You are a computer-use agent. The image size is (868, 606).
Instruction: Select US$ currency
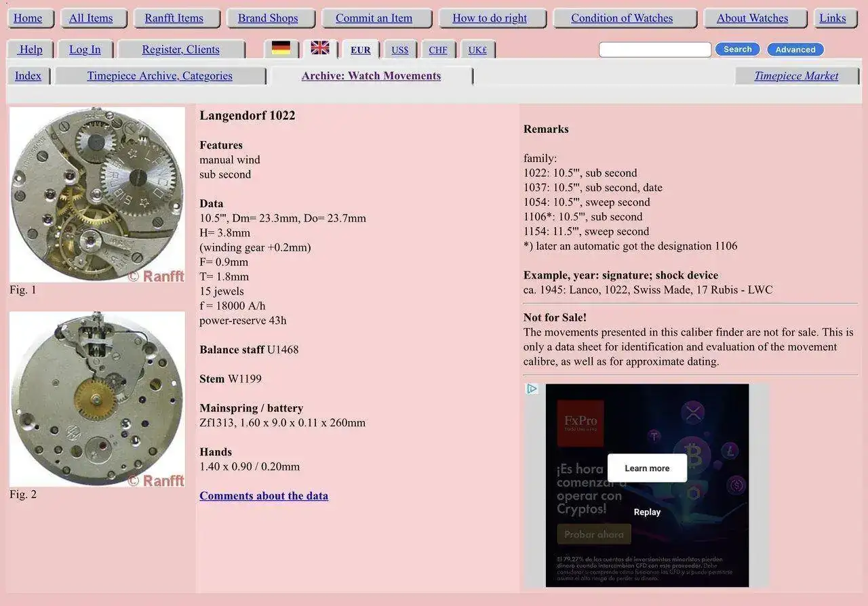400,50
